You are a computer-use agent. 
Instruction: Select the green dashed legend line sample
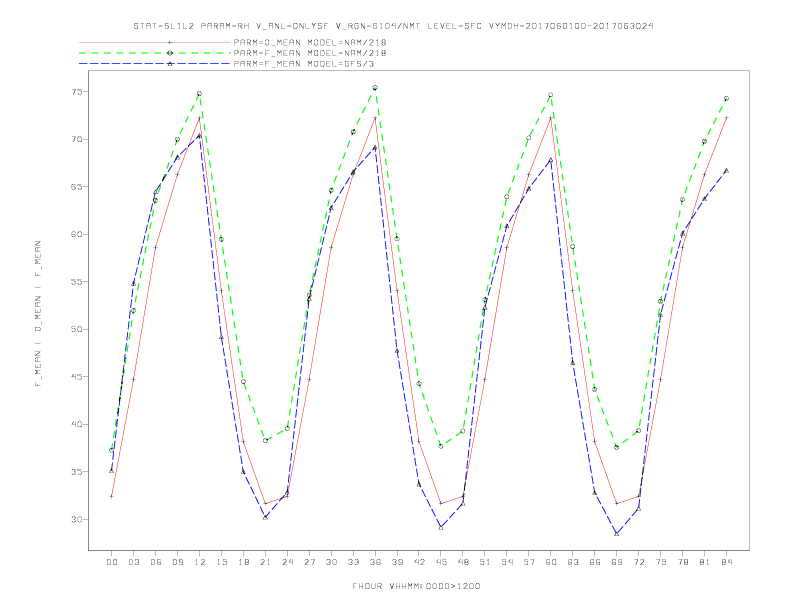click(x=155, y=53)
